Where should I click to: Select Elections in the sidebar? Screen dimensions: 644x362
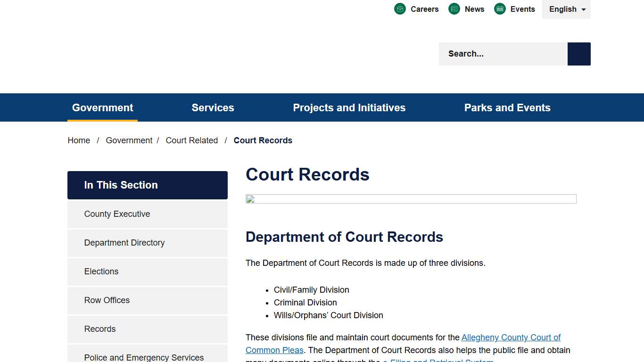click(101, 271)
